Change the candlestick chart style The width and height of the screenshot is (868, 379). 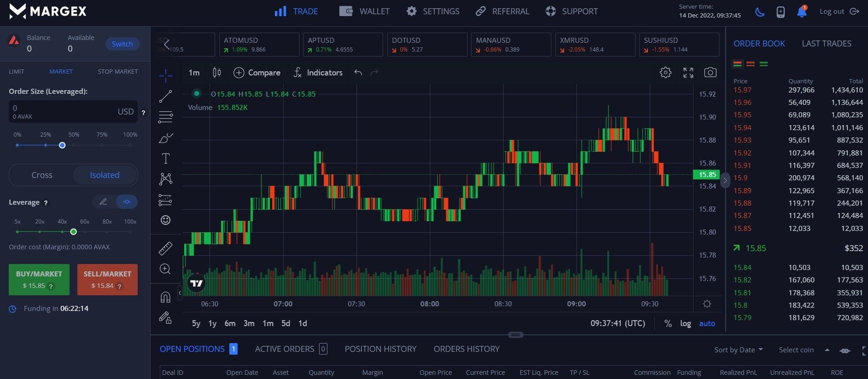[x=217, y=73]
